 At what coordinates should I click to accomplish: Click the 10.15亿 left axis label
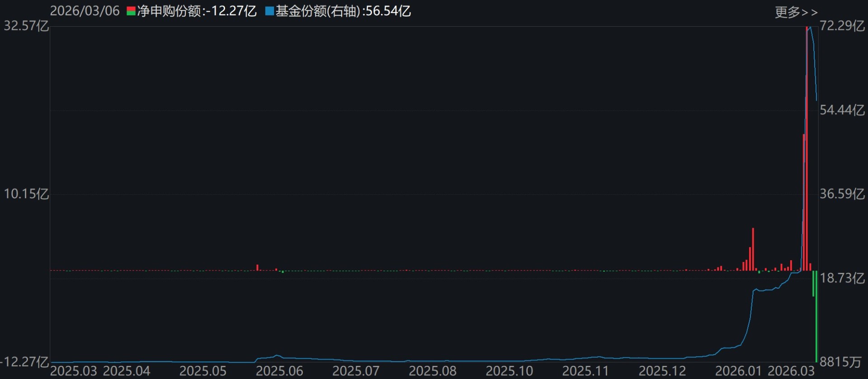click(x=26, y=194)
